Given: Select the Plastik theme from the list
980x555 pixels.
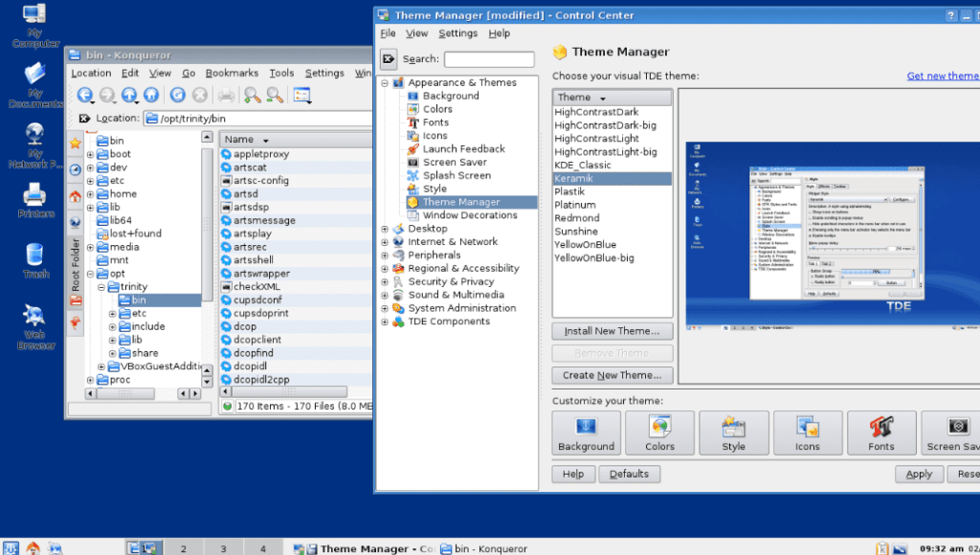Looking at the screenshot, I should point(577,190).
